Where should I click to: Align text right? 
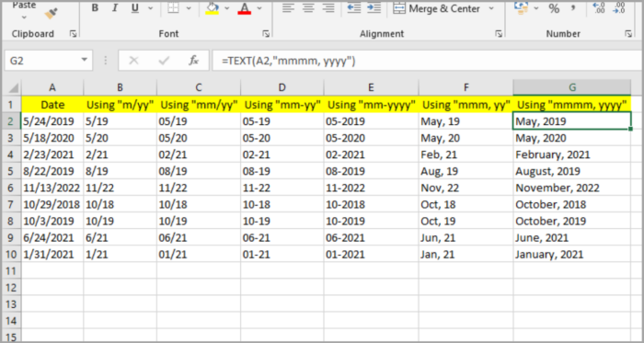point(328,7)
